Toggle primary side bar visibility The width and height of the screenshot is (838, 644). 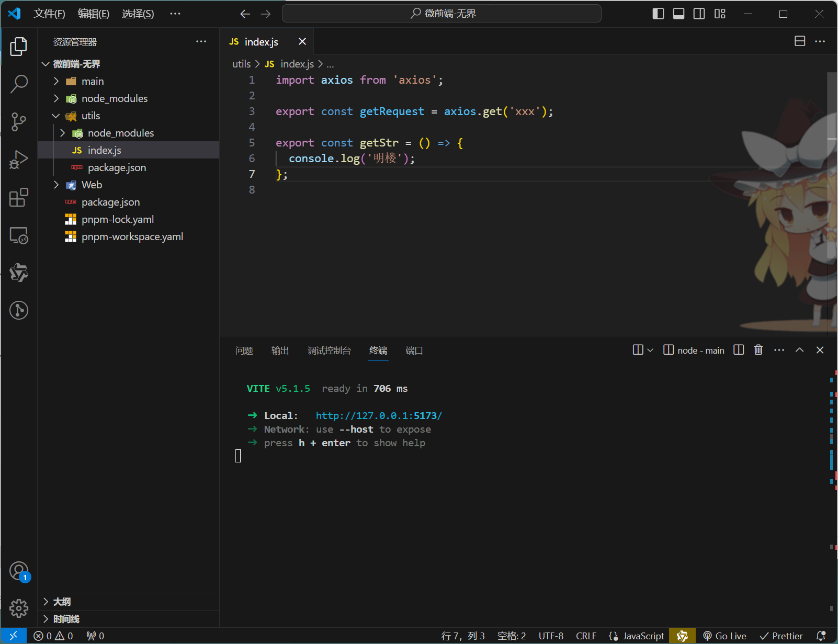659,14
